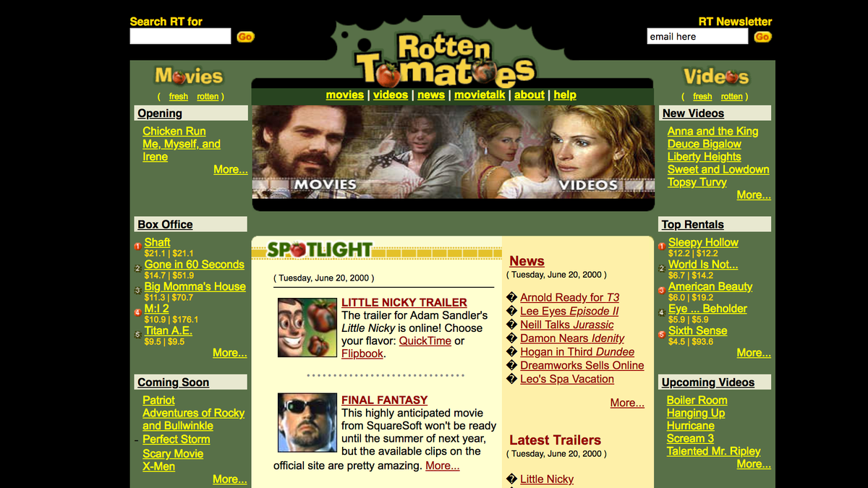This screenshot has height=488, width=868.
Task: Open the movies nav item
Action: coord(345,95)
